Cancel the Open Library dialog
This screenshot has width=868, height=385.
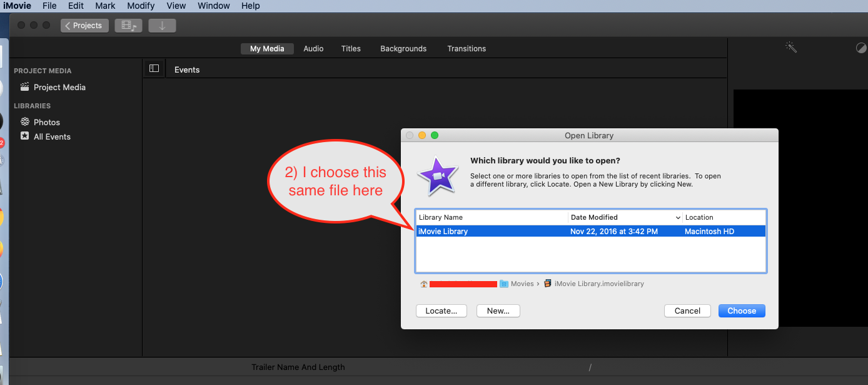(687, 311)
